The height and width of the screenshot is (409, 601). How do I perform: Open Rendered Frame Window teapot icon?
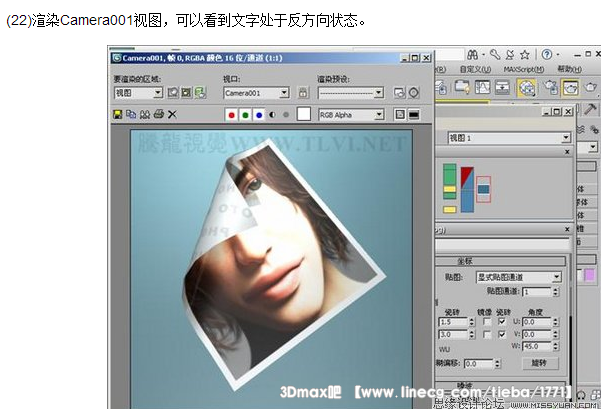570,87
